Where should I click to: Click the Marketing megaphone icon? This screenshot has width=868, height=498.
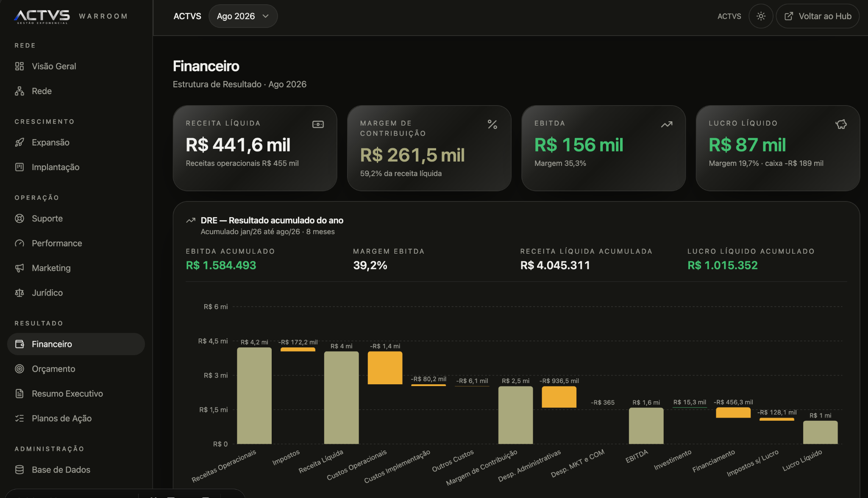[x=19, y=268]
